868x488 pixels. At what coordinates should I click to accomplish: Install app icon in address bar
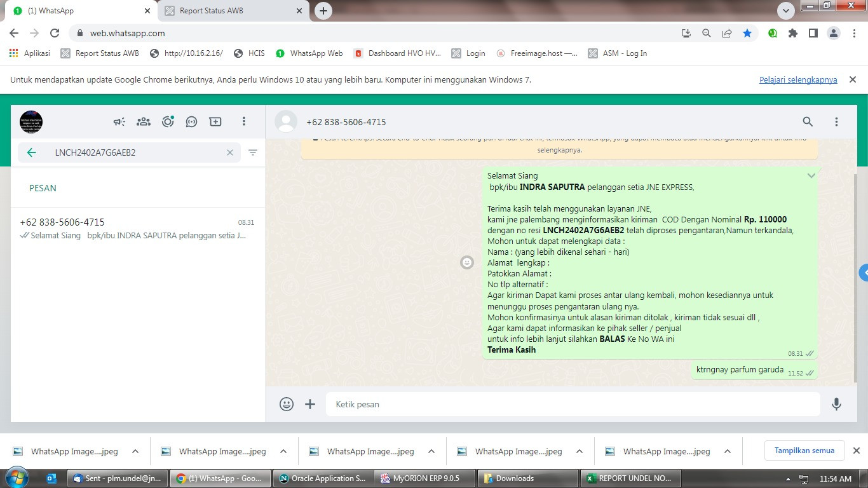pos(686,33)
